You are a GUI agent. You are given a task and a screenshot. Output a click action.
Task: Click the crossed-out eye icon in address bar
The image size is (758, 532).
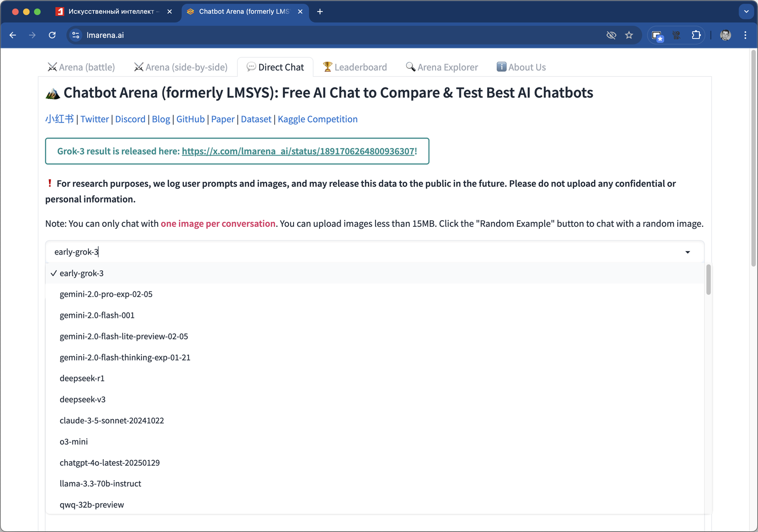(x=611, y=35)
